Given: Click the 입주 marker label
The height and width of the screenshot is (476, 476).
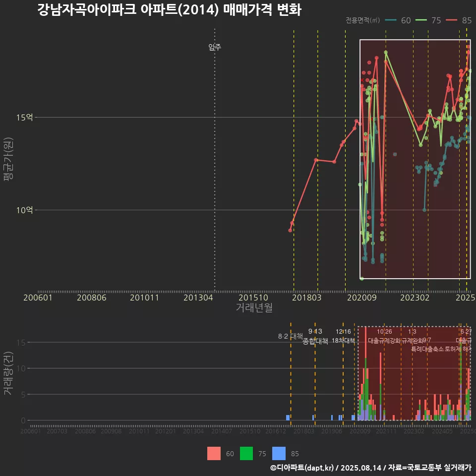Looking at the screenshot, I should point(215,47).
